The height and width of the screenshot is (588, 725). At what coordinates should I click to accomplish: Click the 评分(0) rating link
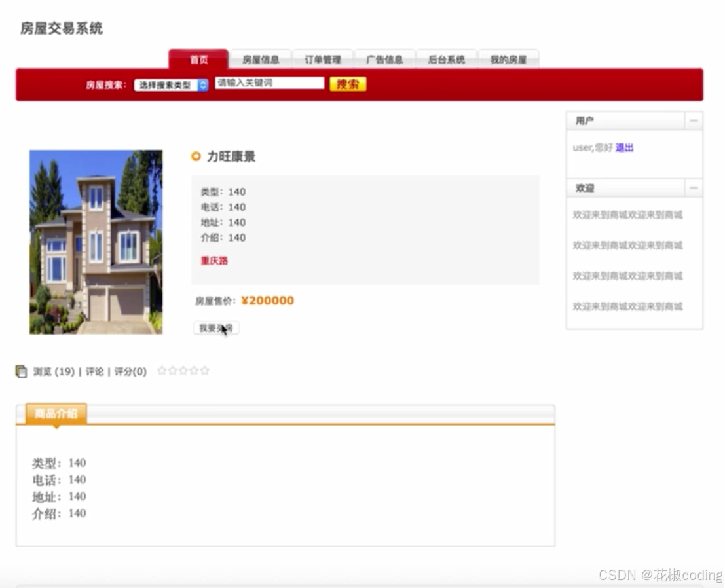click(x=130, y=372)
